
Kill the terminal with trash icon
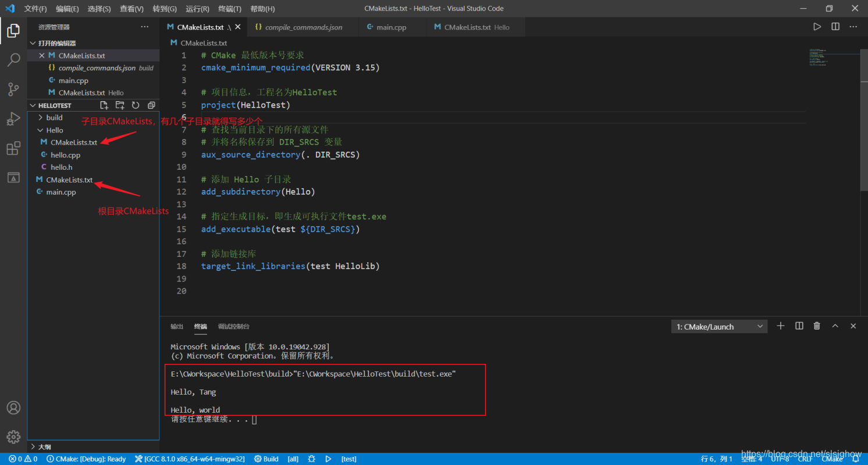[817, 326]
